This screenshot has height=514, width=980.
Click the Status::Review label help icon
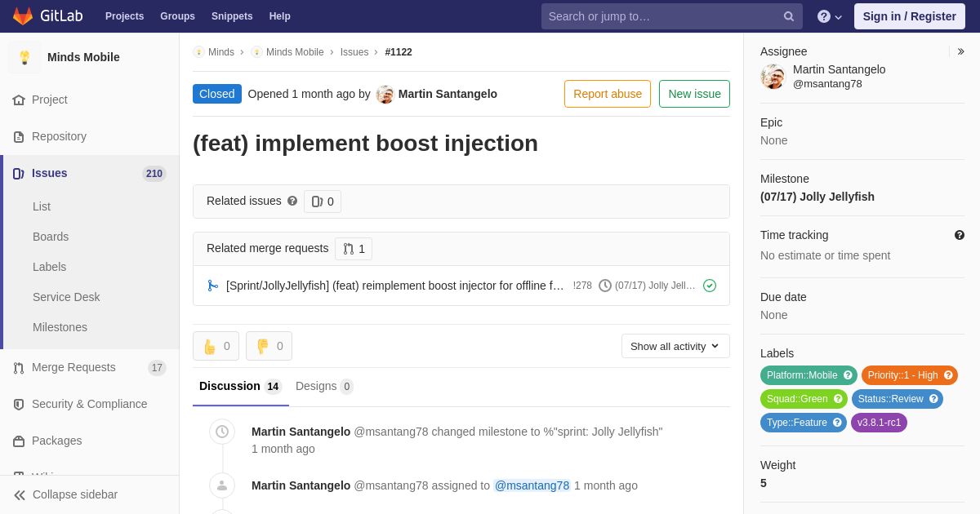(x=933, y=399)
